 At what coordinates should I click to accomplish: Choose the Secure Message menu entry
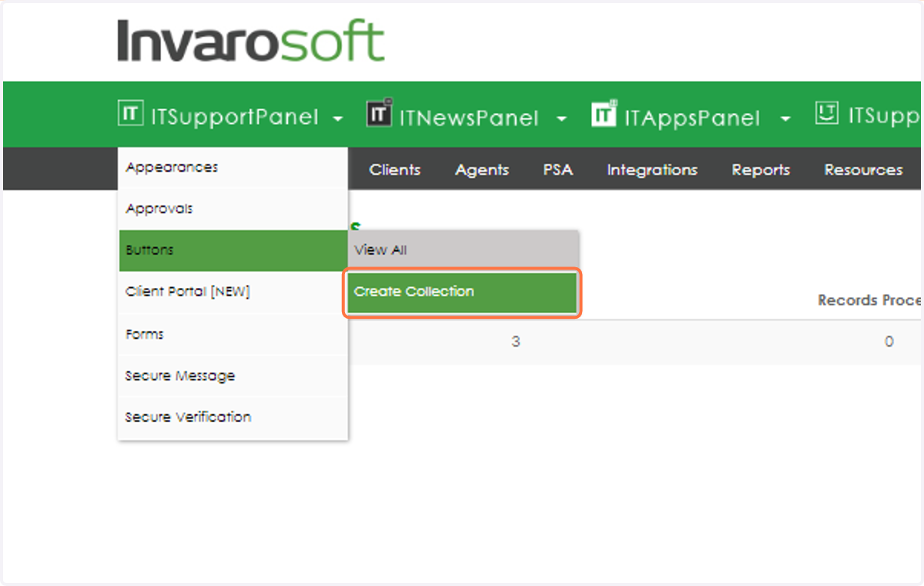[x=233, y=376]
